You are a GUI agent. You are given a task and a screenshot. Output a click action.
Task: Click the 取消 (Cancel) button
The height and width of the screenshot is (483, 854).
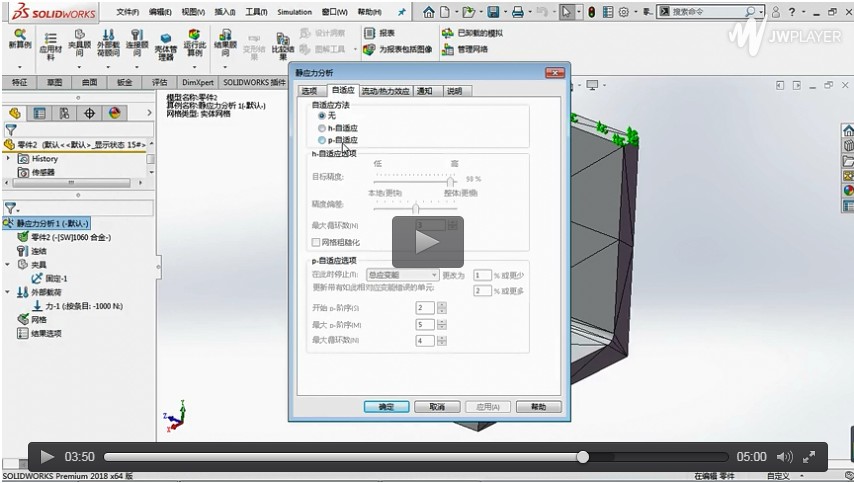pyautogui.click(x=437, y=407)
